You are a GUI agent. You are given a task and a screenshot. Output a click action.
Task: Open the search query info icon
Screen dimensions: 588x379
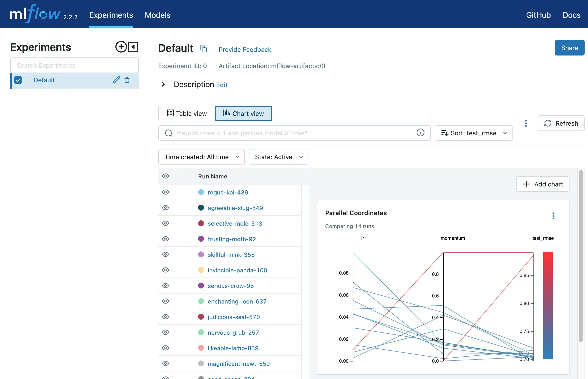(x=421, y=133)
